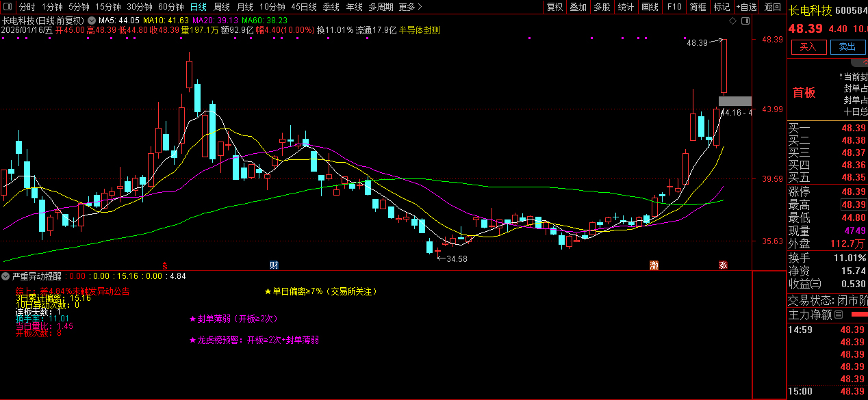The image size is (868, 400).
Task: Click the 财 finance marker on the chart
Action: coord(274,265)
